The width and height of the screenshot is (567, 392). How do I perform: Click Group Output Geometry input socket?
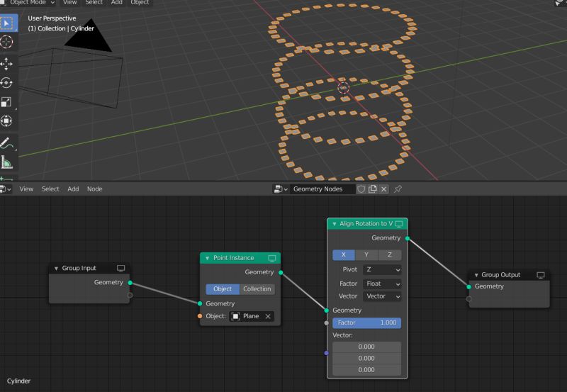[469, 287]
